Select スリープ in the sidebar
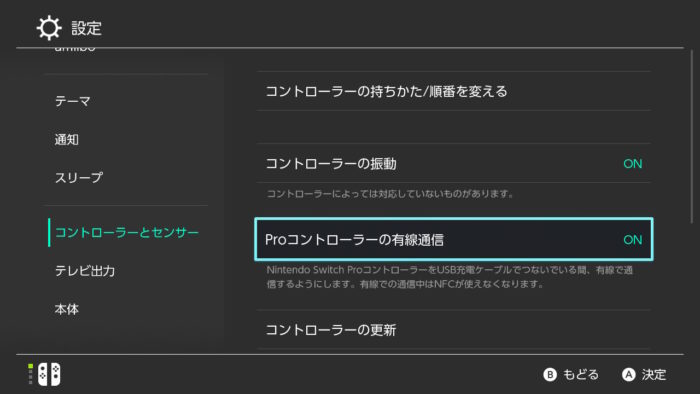 click(x=79, y=178)
